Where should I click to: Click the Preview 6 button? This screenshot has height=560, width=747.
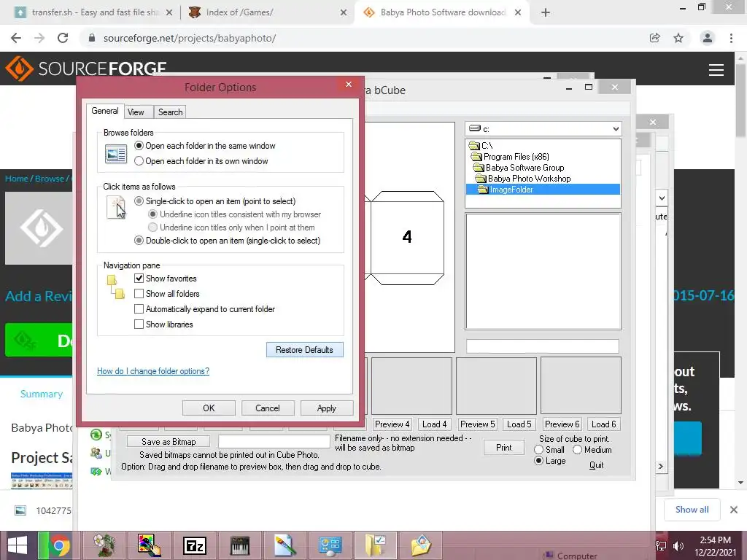(562, 424)
